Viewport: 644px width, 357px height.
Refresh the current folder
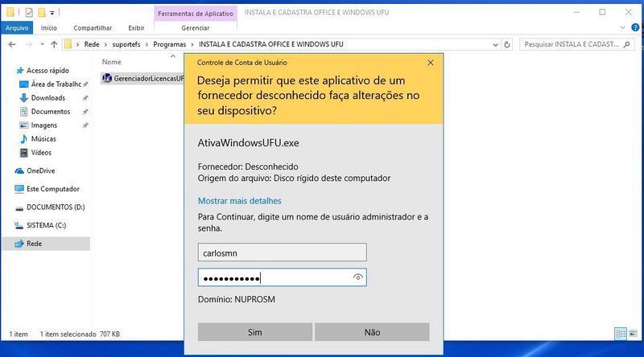[507, 44]
